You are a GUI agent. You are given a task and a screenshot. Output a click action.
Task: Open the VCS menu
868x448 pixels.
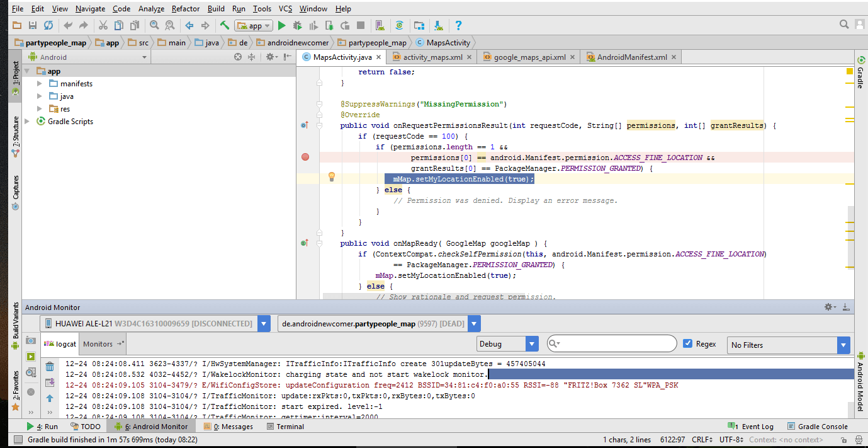(285, 9)
